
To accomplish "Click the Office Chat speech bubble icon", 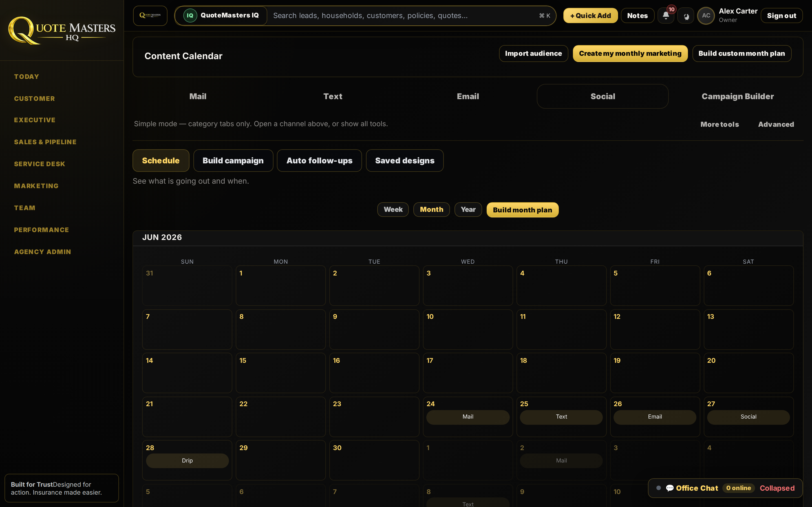I will (670, 488).
